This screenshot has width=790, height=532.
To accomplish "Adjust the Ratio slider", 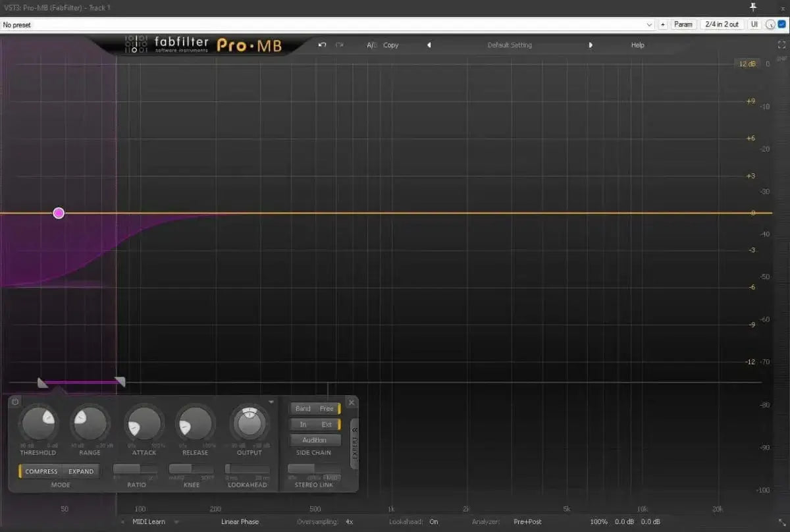I will [x=135, y=469].
